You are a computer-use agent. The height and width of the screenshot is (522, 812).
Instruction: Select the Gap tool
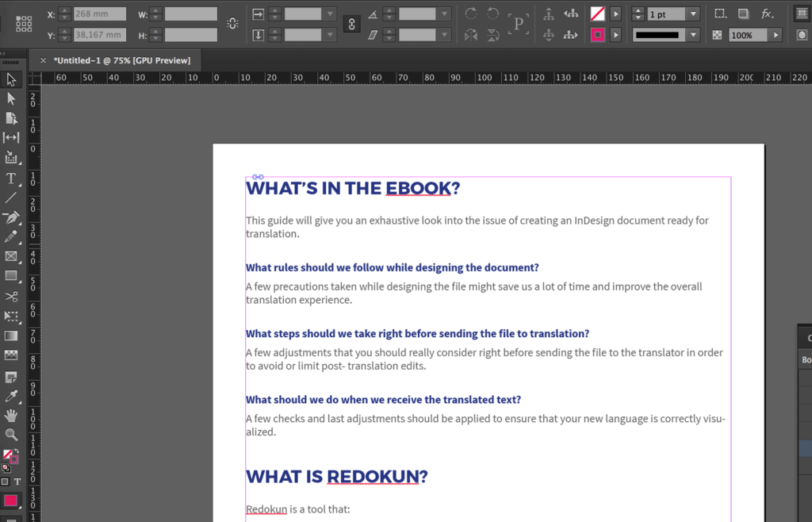click(x=11, y=138)
